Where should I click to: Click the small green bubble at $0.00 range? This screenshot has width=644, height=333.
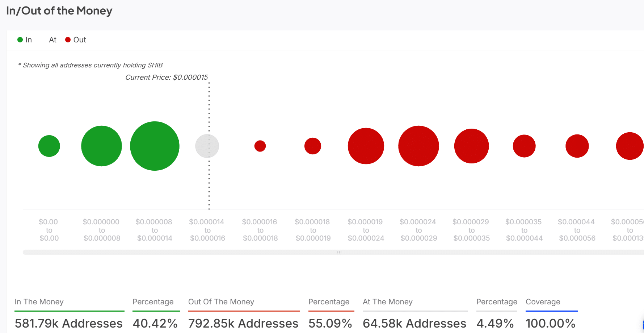(49, 146)
